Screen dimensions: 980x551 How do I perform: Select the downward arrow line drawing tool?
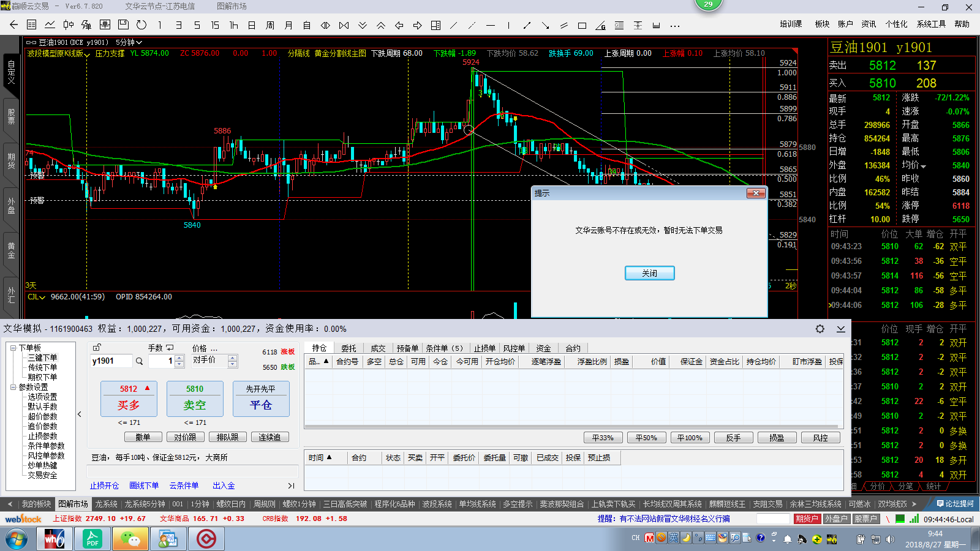545,25
